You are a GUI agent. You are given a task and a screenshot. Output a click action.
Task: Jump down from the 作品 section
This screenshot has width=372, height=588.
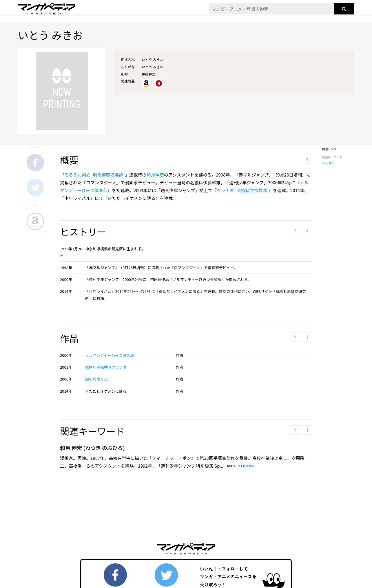coord(307,337)
